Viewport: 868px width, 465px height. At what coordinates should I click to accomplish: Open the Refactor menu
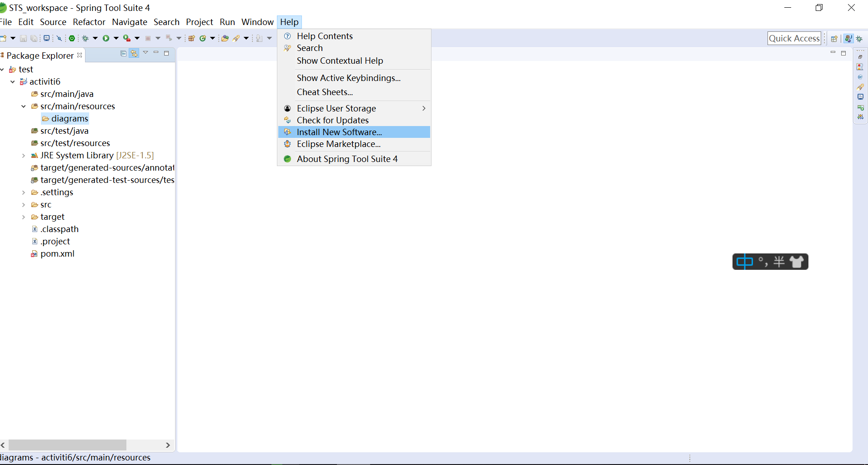click(89, 22)
